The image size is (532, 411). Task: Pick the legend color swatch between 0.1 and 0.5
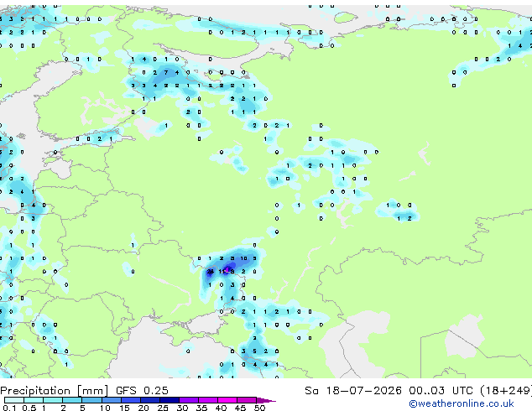[x=14, y=400]
